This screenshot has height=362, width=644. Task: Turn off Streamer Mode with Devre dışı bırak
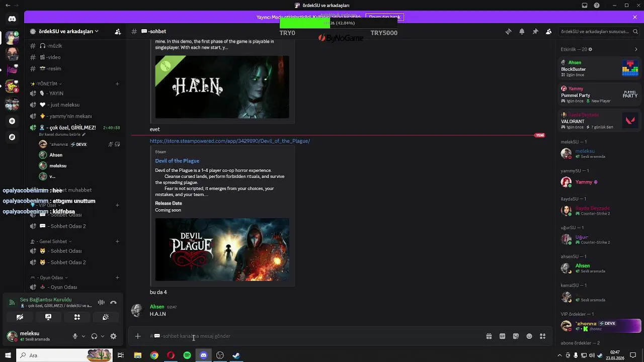tap(384, 17)
